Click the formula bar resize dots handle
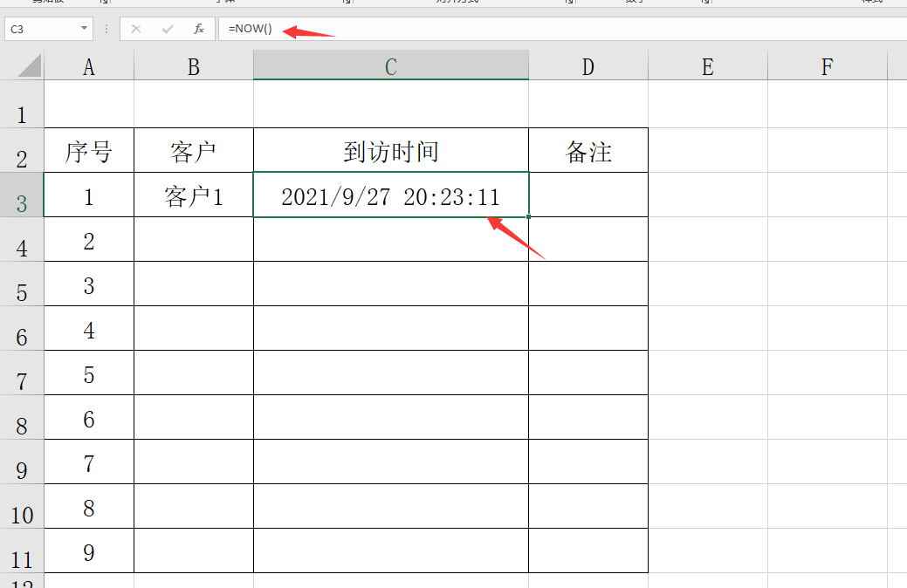This screenshot has width=907, height=588. pyautogui.click(x=107, y=29)
